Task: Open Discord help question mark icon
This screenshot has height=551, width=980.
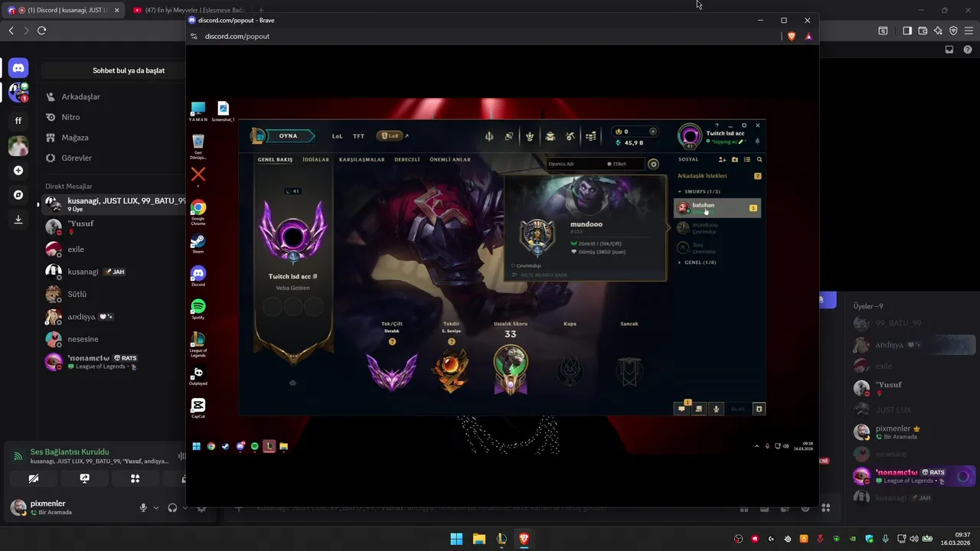Action: 968,50
